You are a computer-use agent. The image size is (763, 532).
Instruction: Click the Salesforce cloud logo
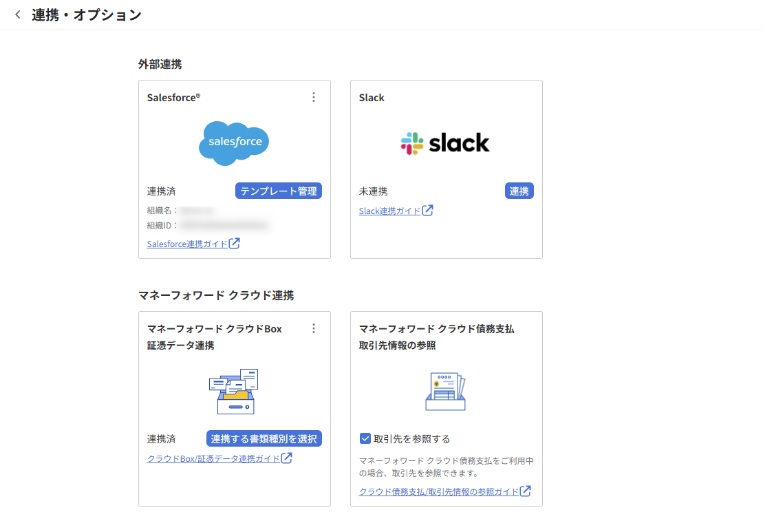[234, 142]
